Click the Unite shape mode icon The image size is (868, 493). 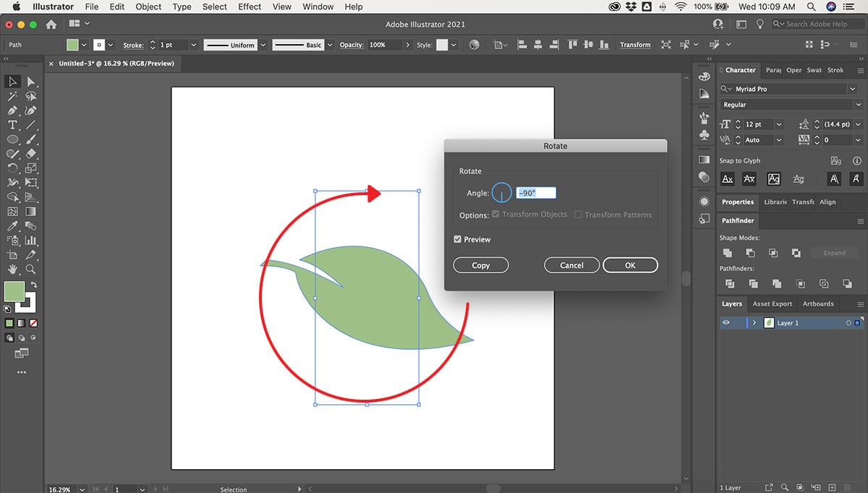[x=727, y=253]
